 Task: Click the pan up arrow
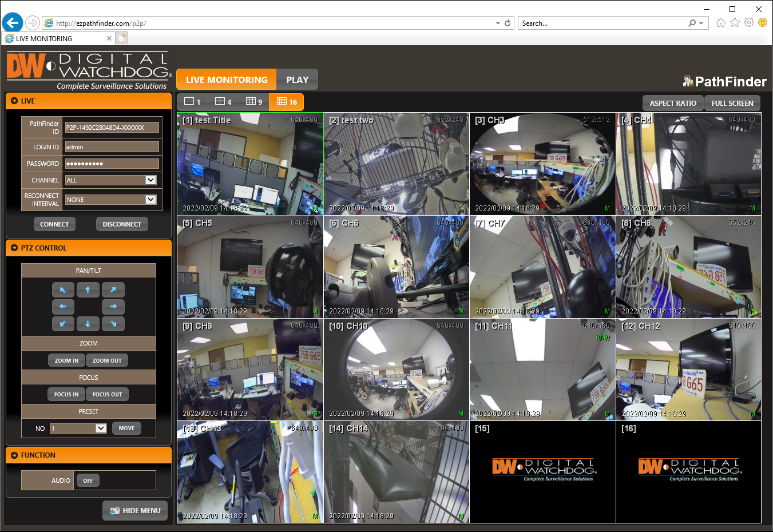coord(88,290)
